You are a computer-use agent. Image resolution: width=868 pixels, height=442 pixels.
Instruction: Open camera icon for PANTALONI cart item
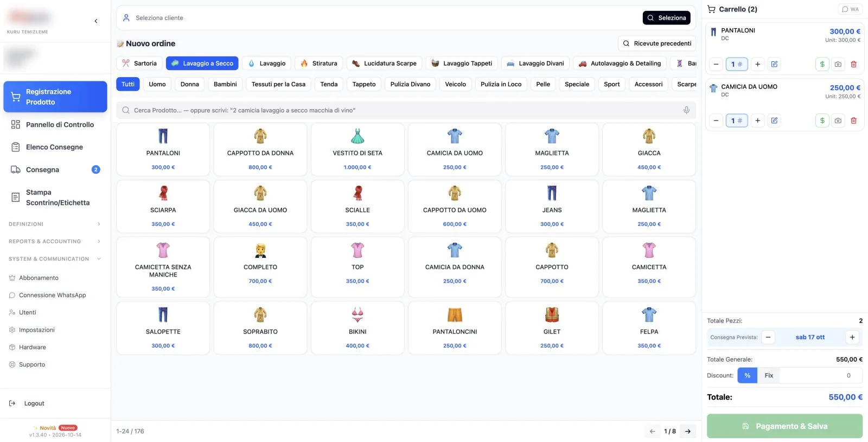(838, 64)
